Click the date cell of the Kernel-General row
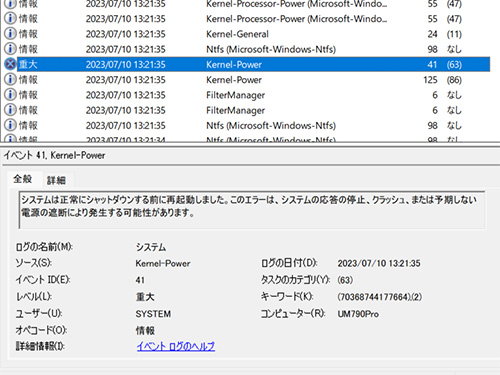The width and height of the screenshot is (500, 375). 125,34
